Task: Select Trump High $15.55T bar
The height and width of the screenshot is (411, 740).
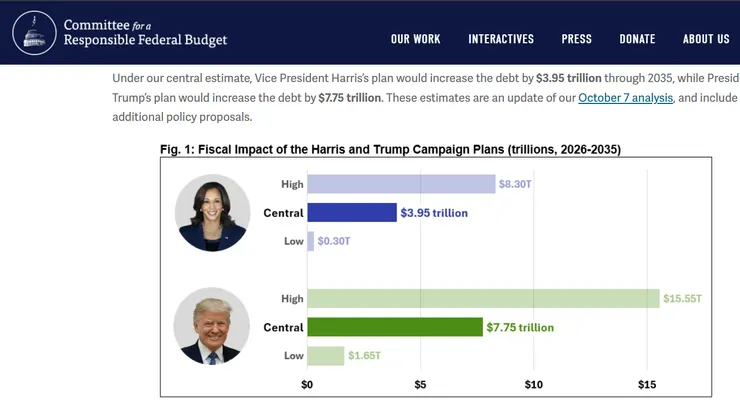Action: point(483,298)
